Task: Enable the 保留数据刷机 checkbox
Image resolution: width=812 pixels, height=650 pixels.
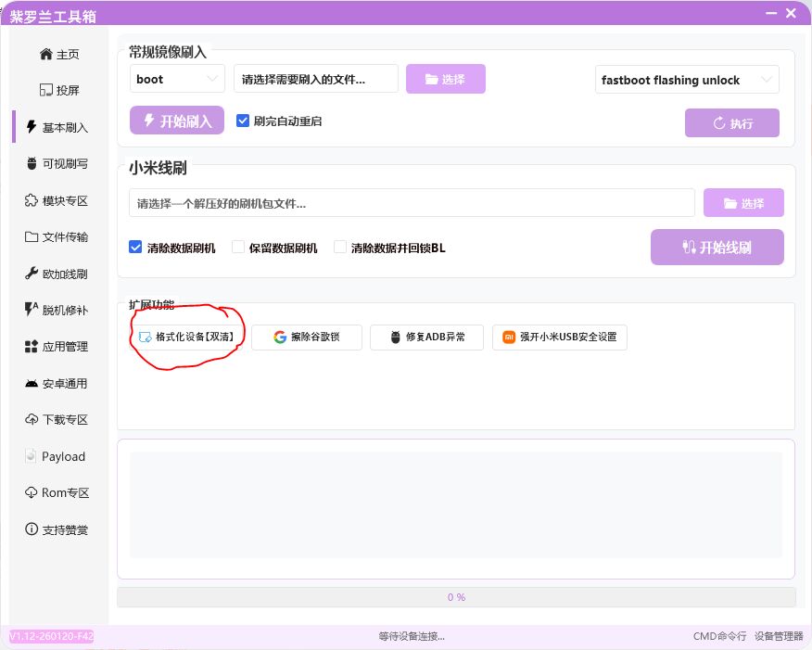Action: coord(238,248)
